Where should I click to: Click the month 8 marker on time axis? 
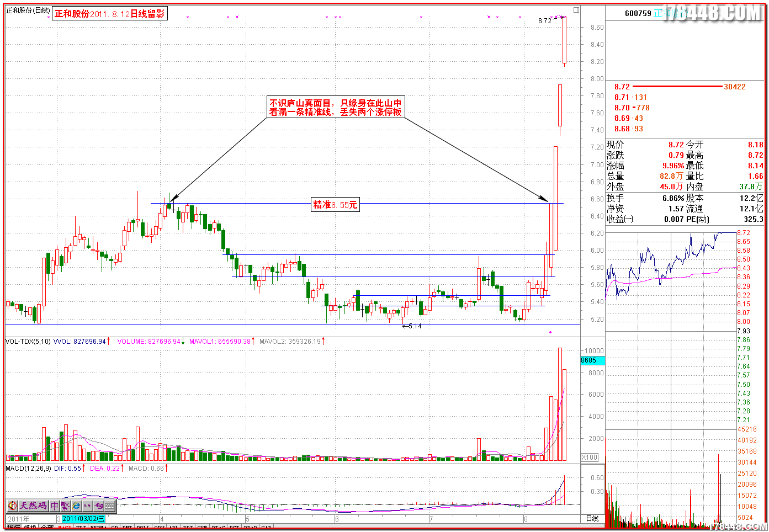526,519
